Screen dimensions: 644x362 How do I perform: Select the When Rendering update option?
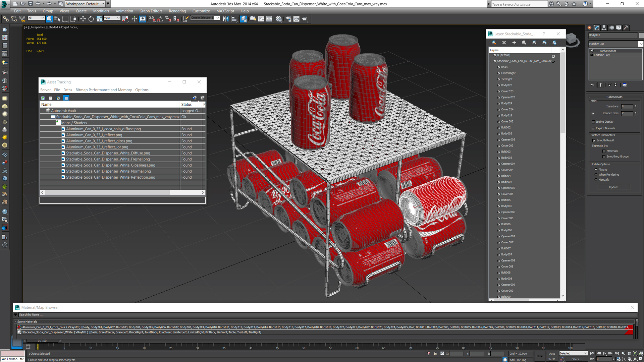point(596,175)
